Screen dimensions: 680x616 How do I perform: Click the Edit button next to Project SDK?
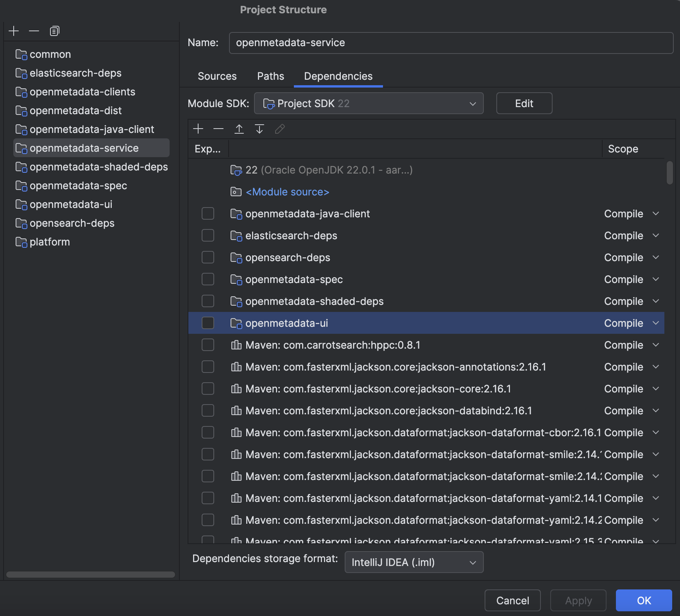point(524,103)
